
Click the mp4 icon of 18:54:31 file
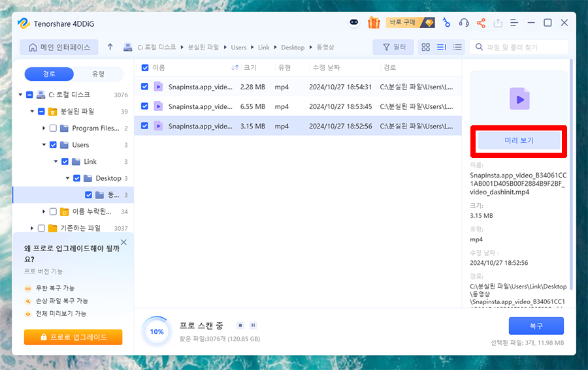click(x=158, y=87)
